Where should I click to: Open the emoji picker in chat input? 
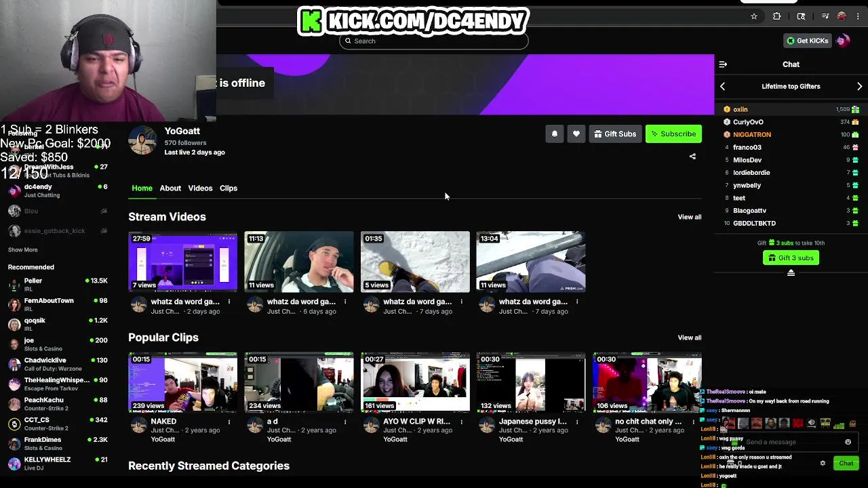[x=848, y=442]
